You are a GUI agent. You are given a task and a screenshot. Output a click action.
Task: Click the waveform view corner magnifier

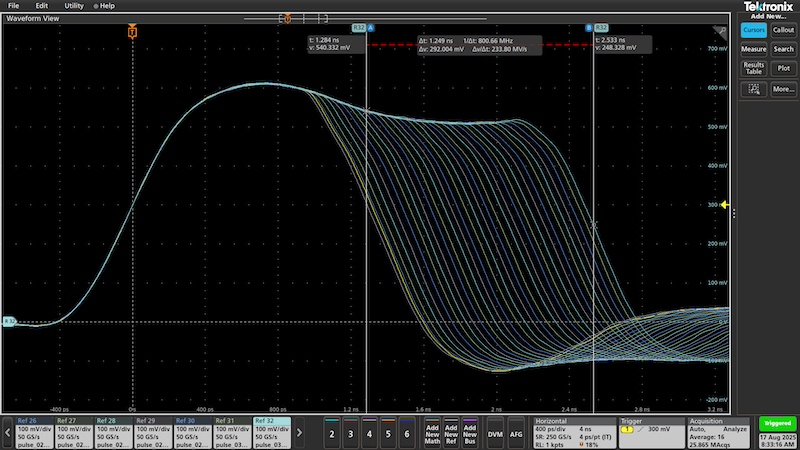pos(720,32)
